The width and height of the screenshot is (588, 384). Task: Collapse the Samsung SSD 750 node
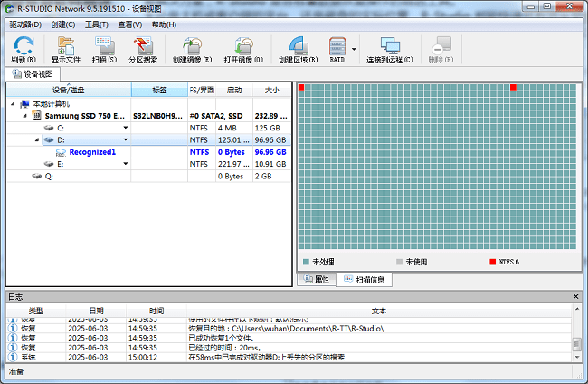(24, 116)
